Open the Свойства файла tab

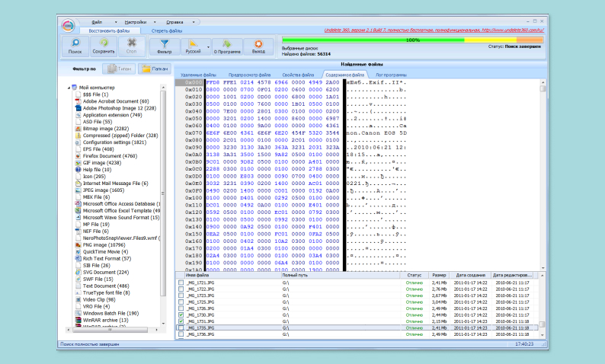point(297,75)
